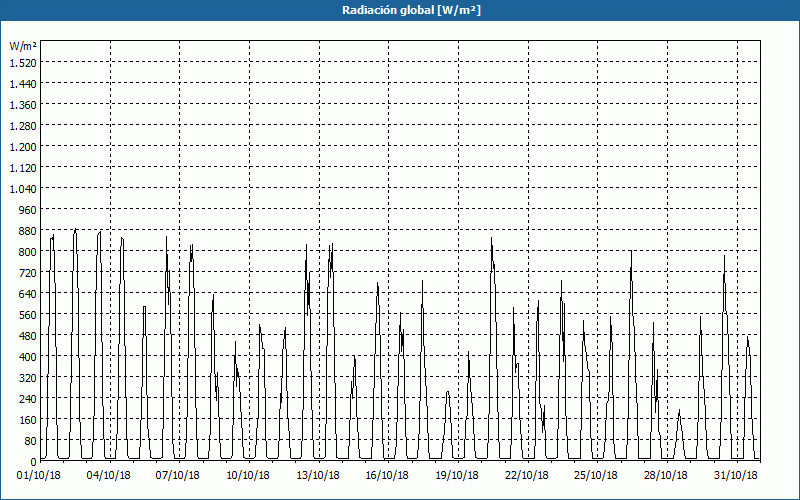The width and height of the screenshot is (800, 500).
Task: Click the 31/10/18 date label
Action: 736,476
